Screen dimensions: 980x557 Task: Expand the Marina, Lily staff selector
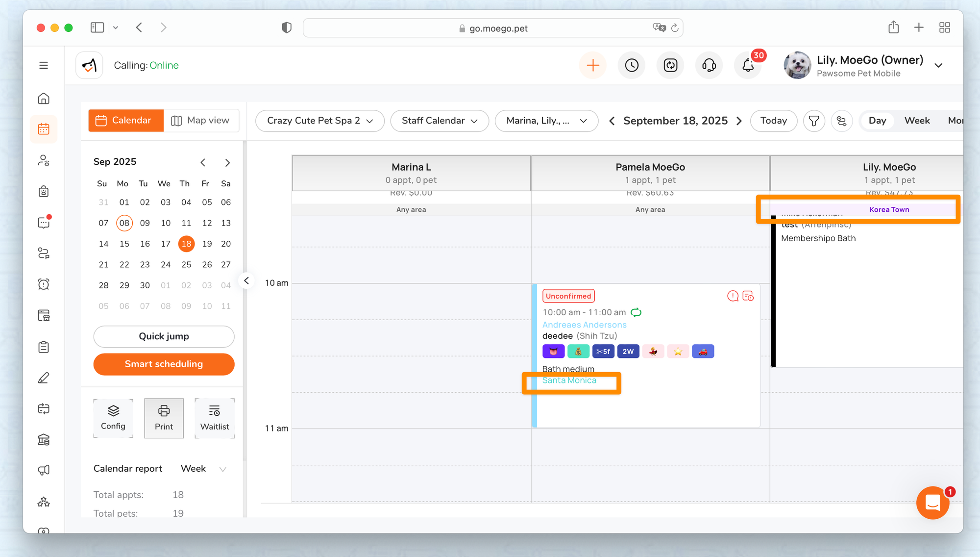[x=546, y=121]
